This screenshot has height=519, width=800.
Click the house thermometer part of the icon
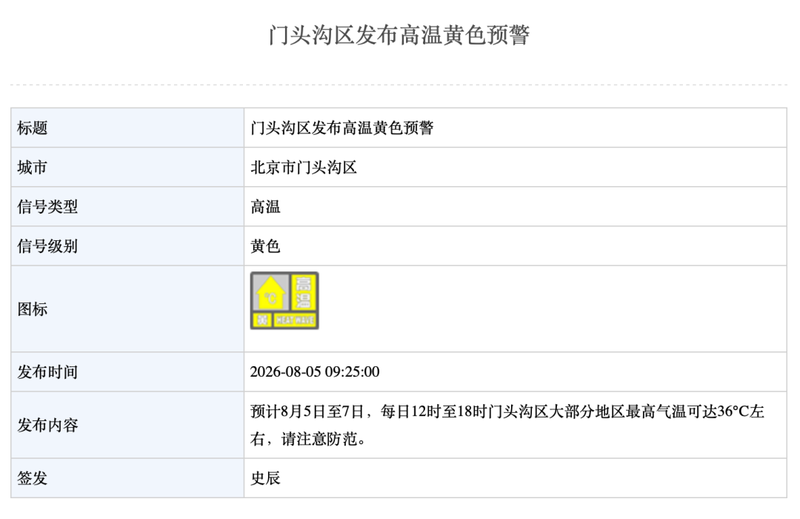[x=271, y=292]
